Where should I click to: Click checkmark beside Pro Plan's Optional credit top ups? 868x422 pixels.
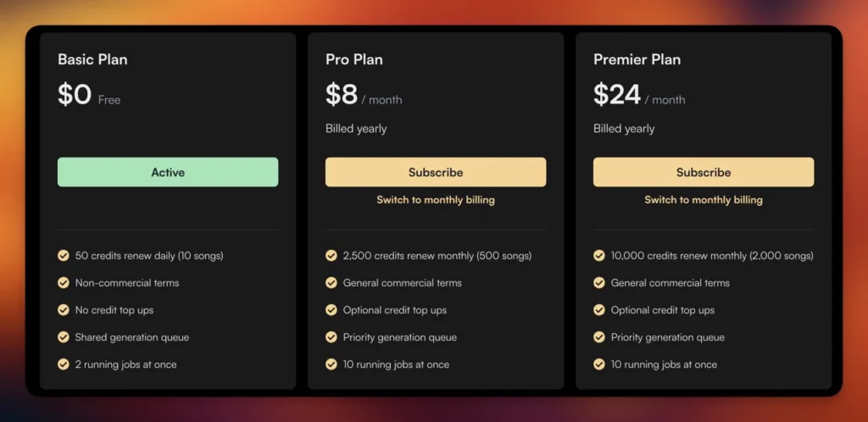tap(331, 309)
